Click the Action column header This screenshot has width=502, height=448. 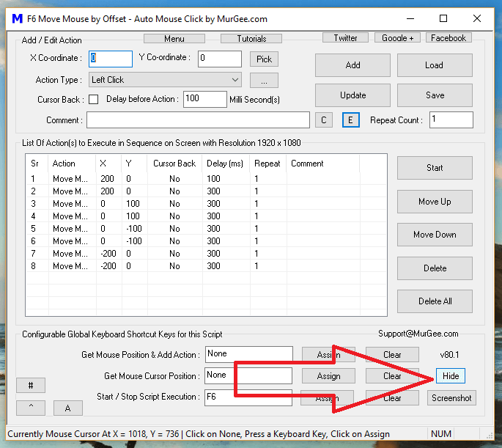72,164
